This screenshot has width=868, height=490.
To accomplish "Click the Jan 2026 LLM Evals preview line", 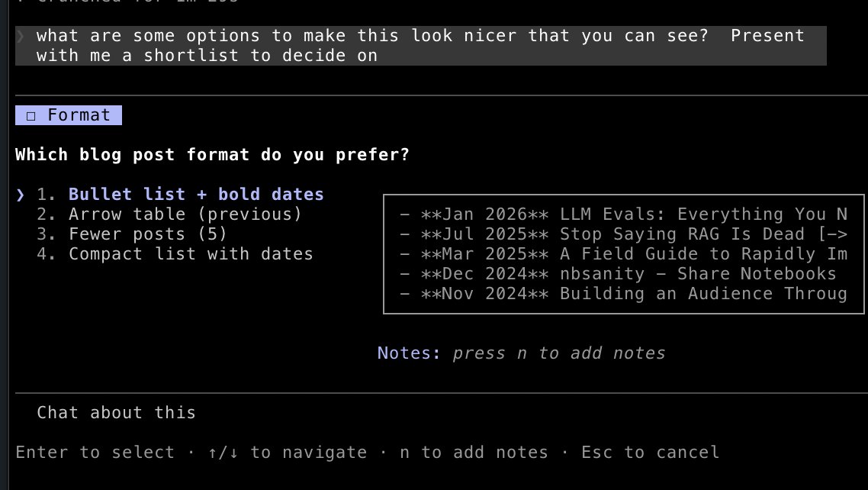I will (622, 214).
